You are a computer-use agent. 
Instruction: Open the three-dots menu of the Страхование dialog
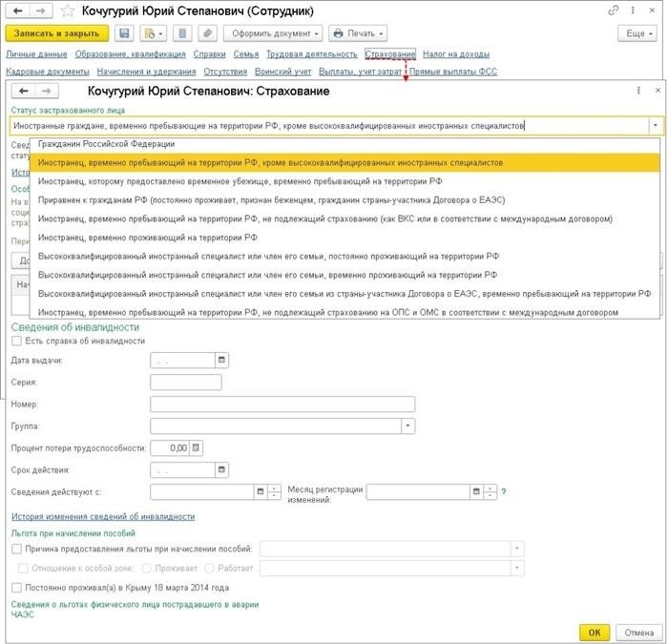pos(638,91)
